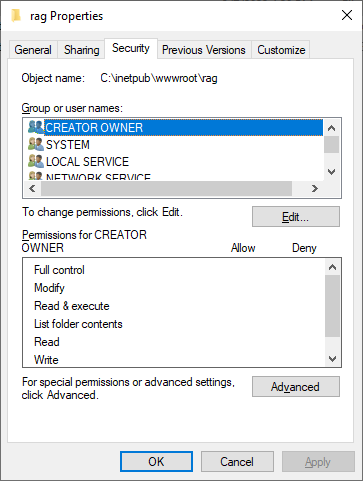This screenshot has width=363, height=481.
Task: Select the NETWORK SERVICE entry
Action: point(98,177)
